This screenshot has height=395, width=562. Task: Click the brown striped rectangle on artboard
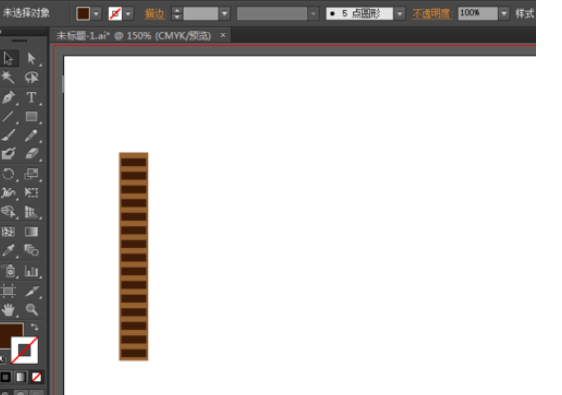click(x=134, y=256)
